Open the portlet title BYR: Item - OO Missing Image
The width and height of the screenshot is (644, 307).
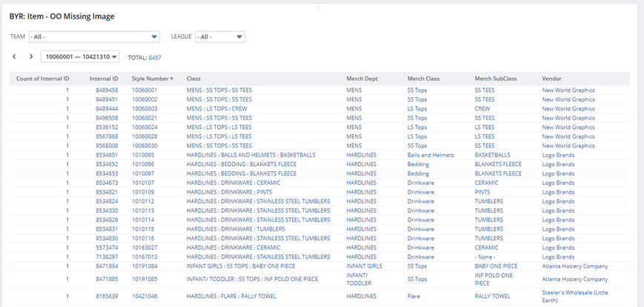(x=62, y=16)
